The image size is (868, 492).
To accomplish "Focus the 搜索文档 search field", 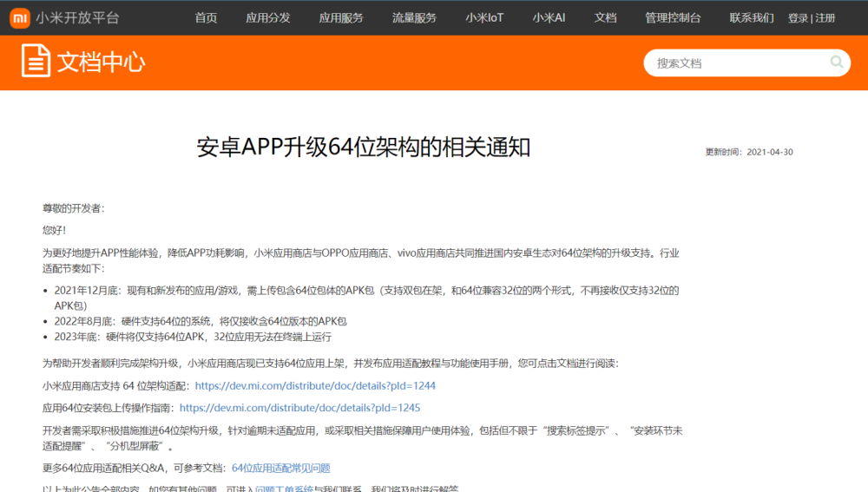I will click(x=746, y=63).
